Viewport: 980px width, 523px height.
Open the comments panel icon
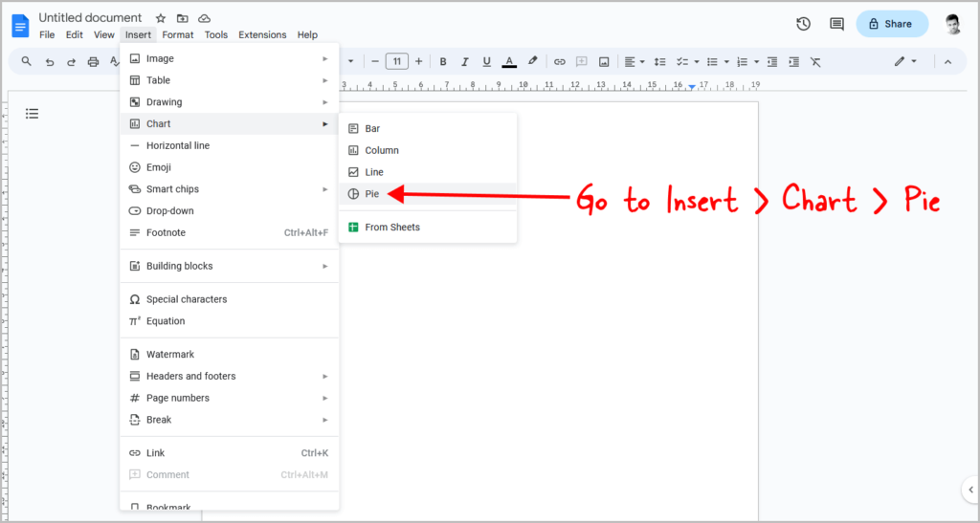[836, 24]
